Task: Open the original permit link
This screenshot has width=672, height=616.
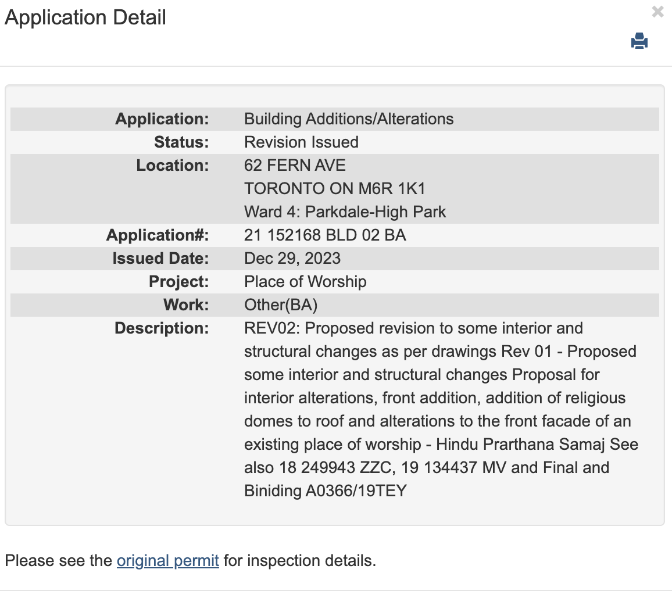Action: 167,561
